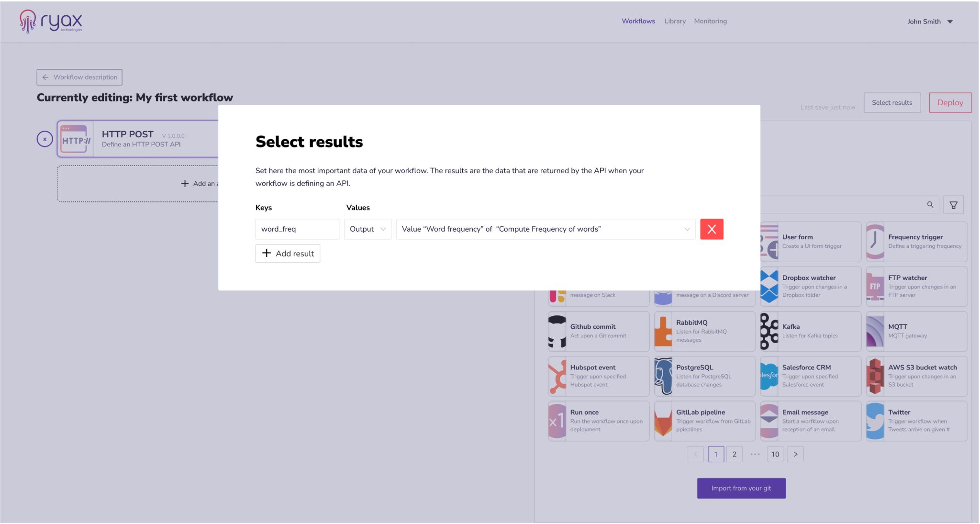This screenshot has width=980, height=524.
Task: Go to page 2 of modules
Action: (734, 454)
